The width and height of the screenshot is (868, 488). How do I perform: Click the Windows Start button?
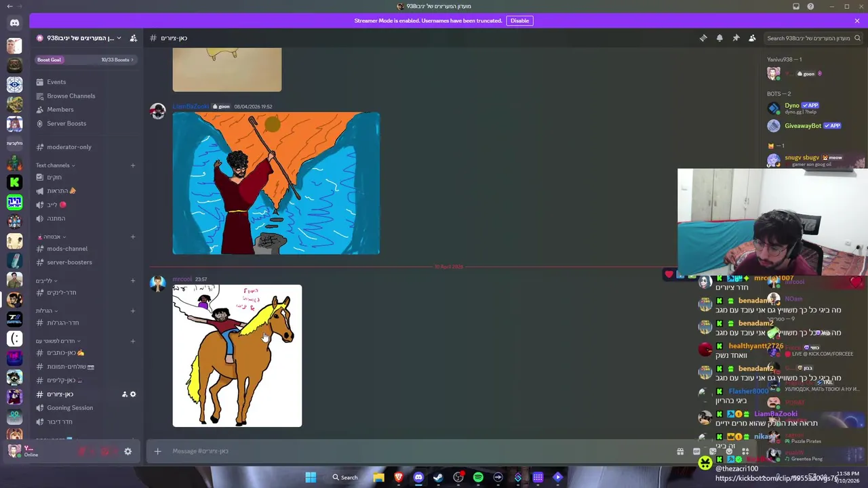pos(311,477)
